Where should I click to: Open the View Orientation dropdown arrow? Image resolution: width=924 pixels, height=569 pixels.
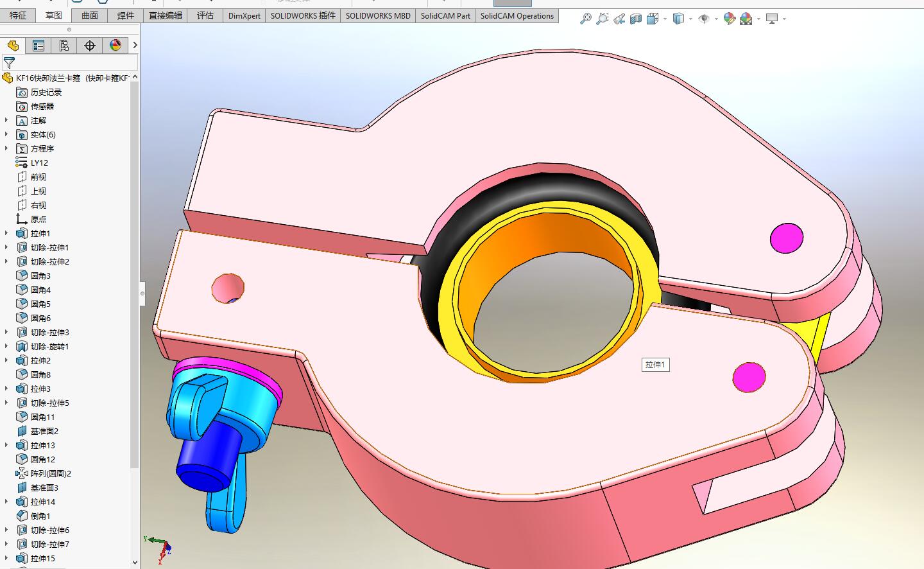coord(665,19)
